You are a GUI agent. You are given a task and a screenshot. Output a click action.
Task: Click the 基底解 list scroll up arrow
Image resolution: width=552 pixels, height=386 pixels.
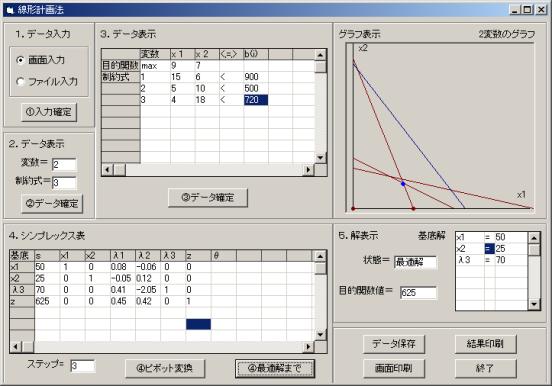tap(534, 238)
